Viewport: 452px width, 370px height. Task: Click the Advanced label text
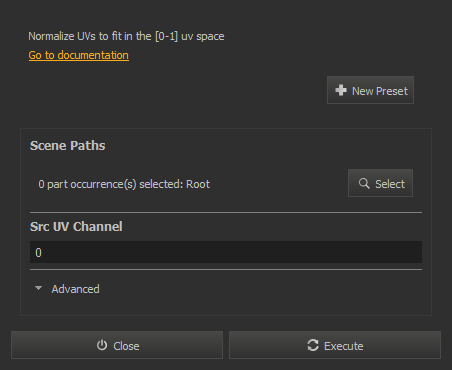click(x=75, y=289)
